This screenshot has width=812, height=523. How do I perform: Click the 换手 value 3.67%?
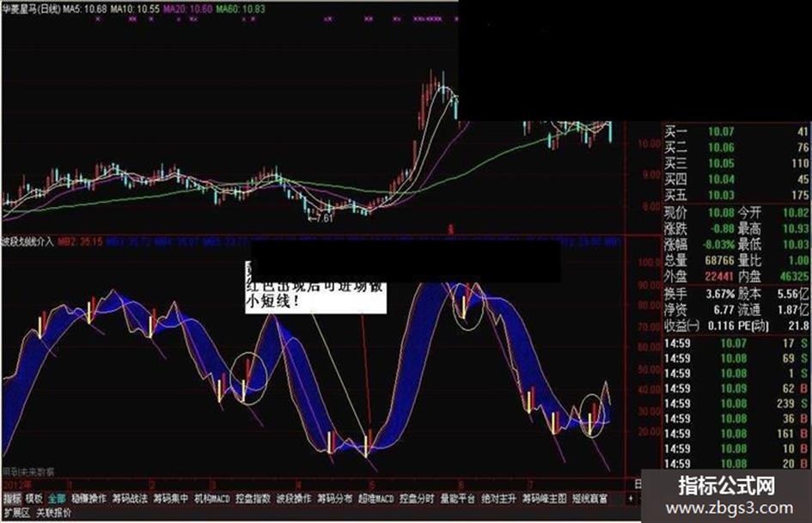pyautogui.click(x=720, y=294)
